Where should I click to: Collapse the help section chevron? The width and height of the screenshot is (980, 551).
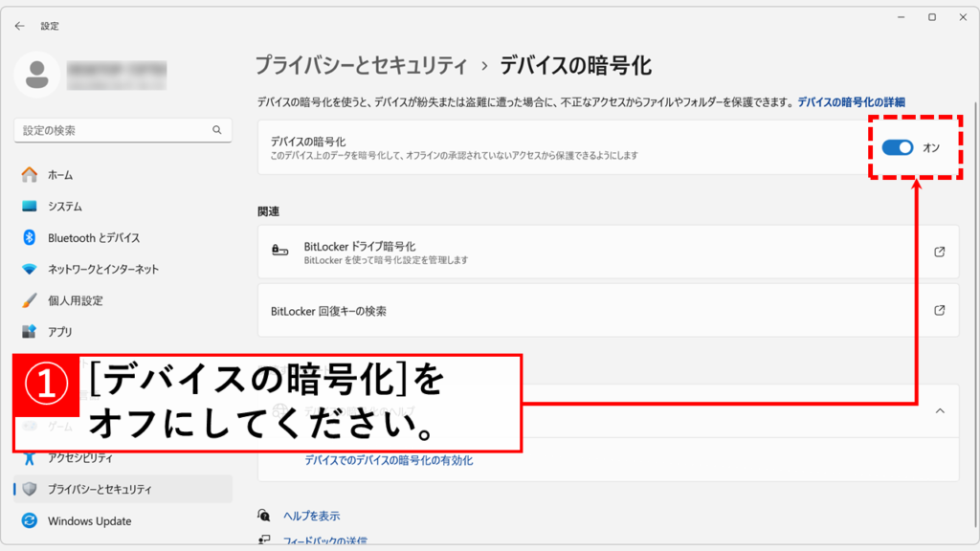point(939,410)
